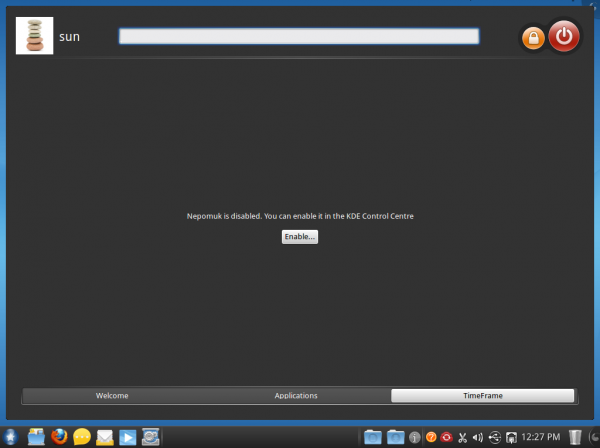Click the Nepomuk is disabled message
The height and width of the screenshot is (448, 600).
pyautogui.click(x=300, y=216)
